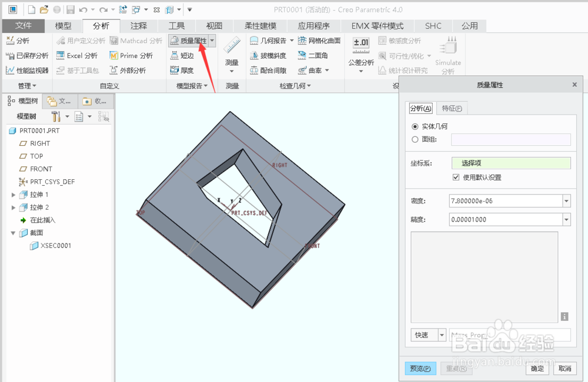The height and width of the screenshot is (382, 588).
Task: Run the 短边 short edge check
Action: [182, 55]
